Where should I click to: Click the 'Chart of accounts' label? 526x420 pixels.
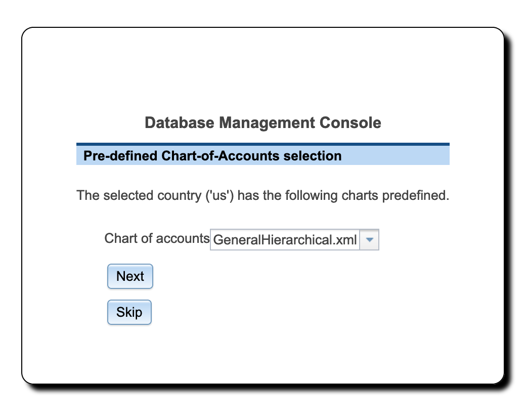pyautogui.click(x=157, y=238)
